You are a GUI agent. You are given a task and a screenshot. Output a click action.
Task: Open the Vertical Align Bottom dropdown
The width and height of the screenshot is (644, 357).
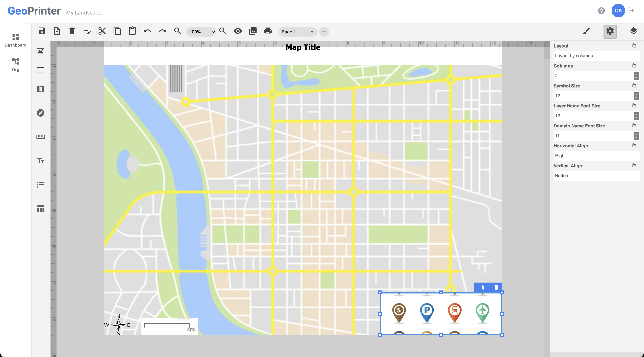597,176
